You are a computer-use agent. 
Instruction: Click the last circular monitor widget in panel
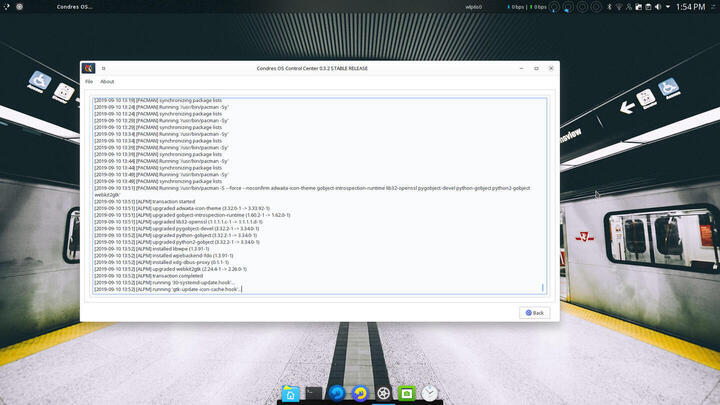click(596, 7)
